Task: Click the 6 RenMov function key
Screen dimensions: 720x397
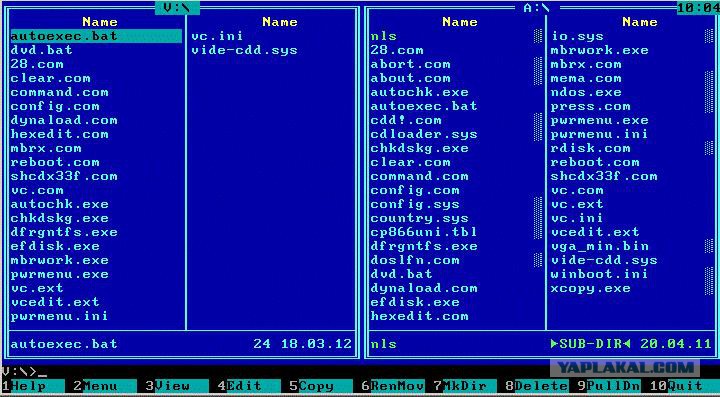Action: [x=393, y=386]
